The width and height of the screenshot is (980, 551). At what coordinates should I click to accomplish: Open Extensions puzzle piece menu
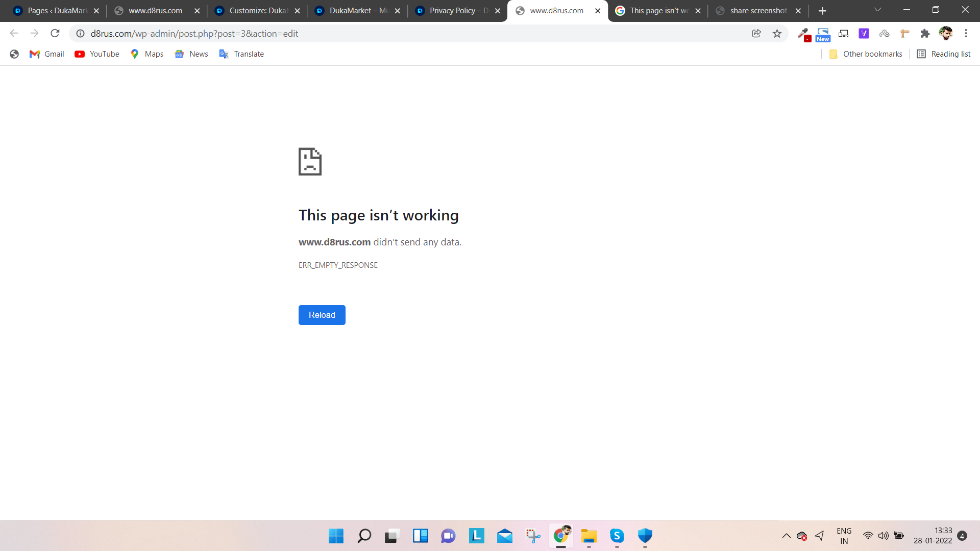925,33
